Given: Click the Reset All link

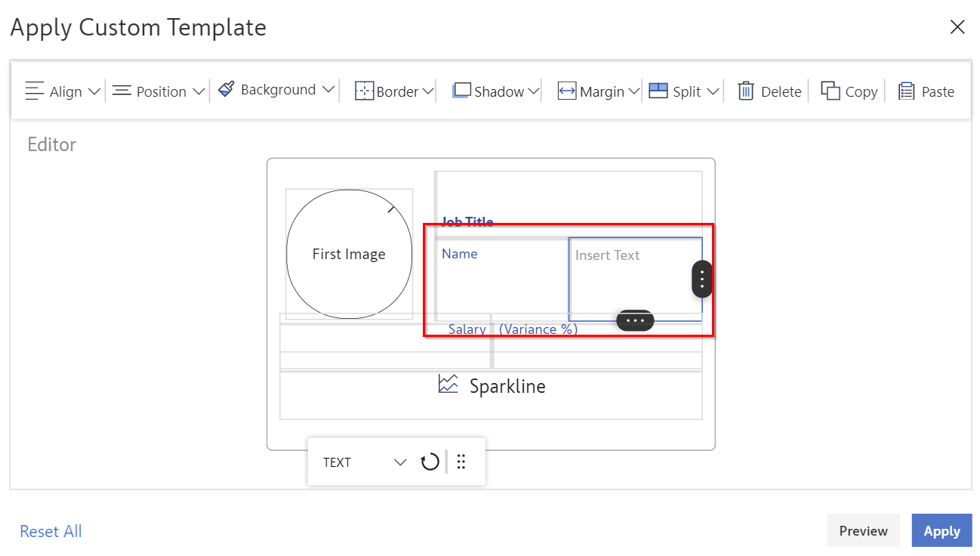Looking at the screenshot, I should coord(51,531).
